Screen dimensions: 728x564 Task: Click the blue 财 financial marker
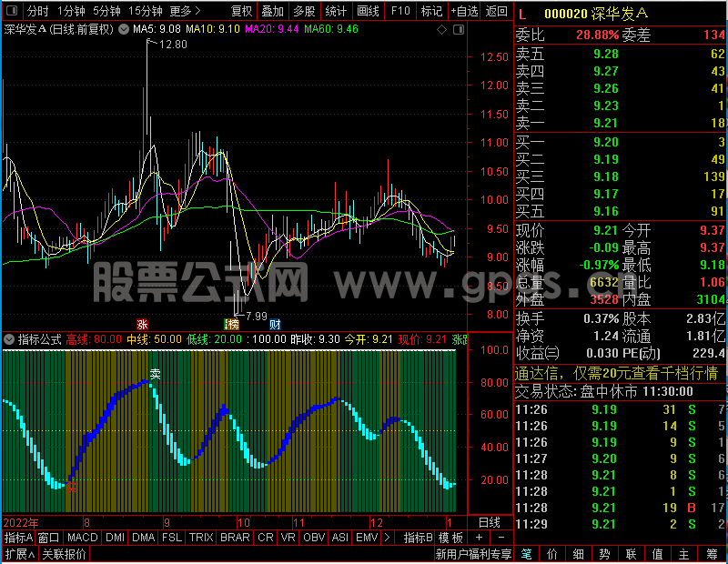[x=276, y=324]
